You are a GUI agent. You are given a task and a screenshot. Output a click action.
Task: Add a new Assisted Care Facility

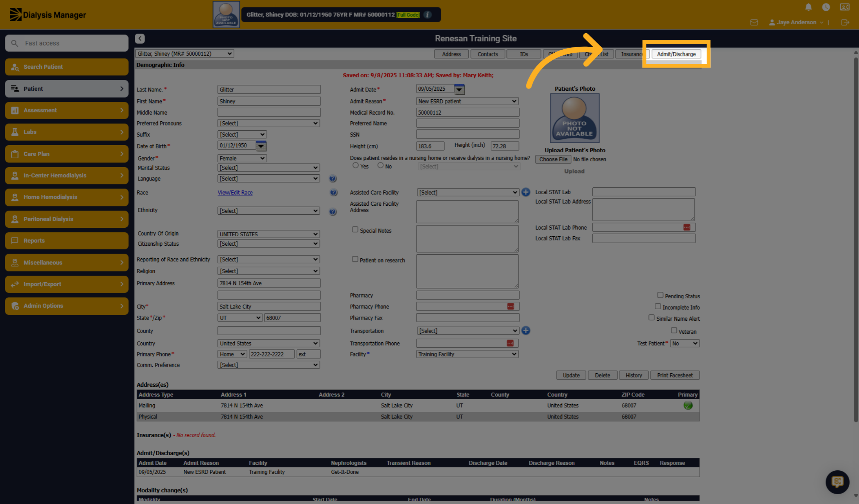point(525,192)
